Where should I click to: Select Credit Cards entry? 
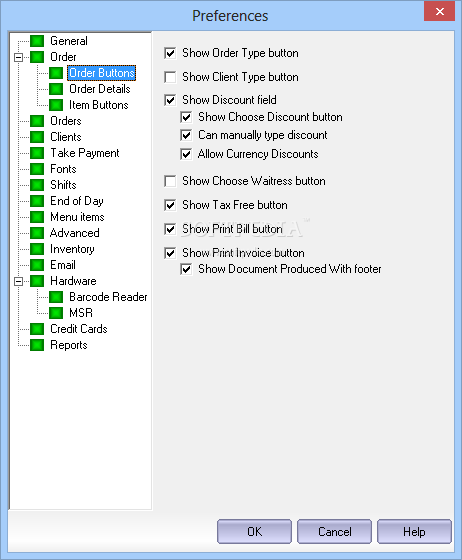click(79, 329)
